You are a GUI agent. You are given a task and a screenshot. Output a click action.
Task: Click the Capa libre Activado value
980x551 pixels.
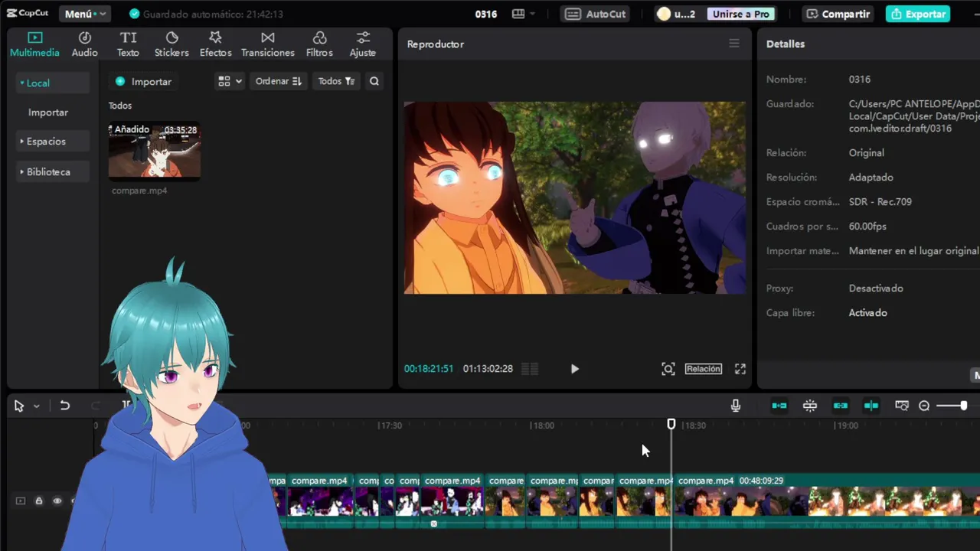(868, 313)
